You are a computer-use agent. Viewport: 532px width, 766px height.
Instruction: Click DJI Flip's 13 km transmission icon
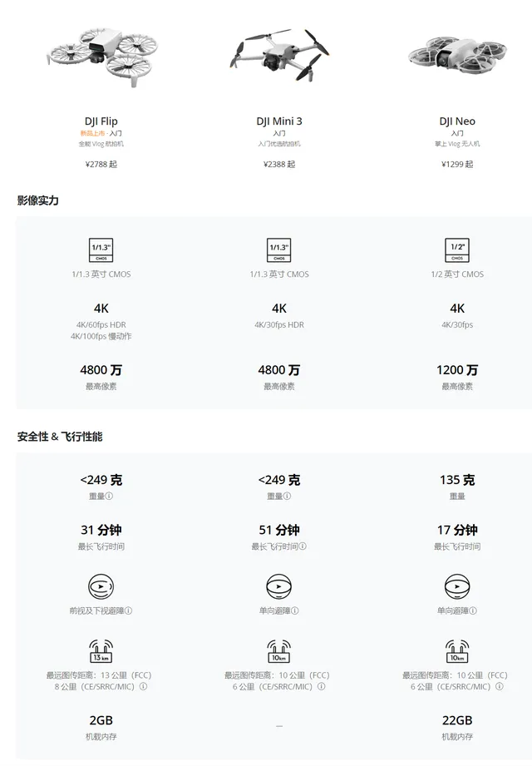tap(101, 651)
